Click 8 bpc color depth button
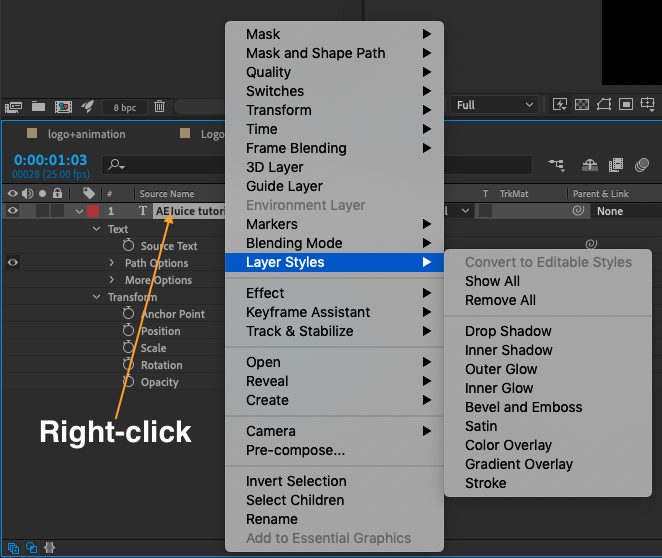 click(x=125, y=108)
